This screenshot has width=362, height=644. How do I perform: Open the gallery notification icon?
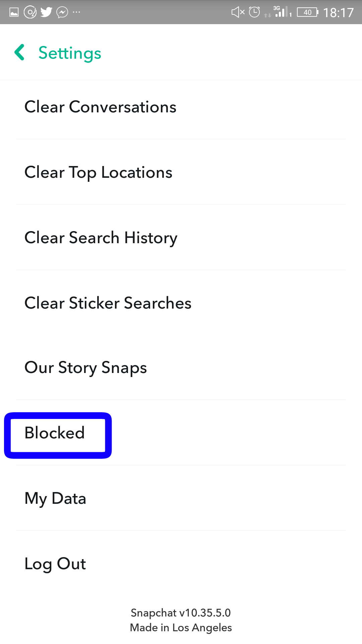pyautogui.click(x=14, y=12)
